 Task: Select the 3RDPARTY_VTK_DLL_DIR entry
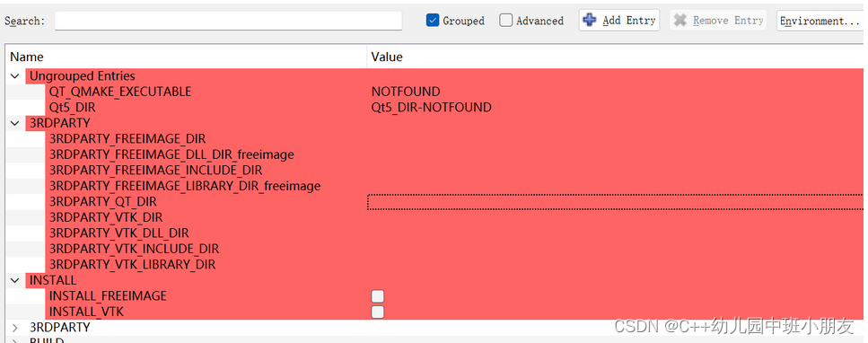[x=119, y=233]
